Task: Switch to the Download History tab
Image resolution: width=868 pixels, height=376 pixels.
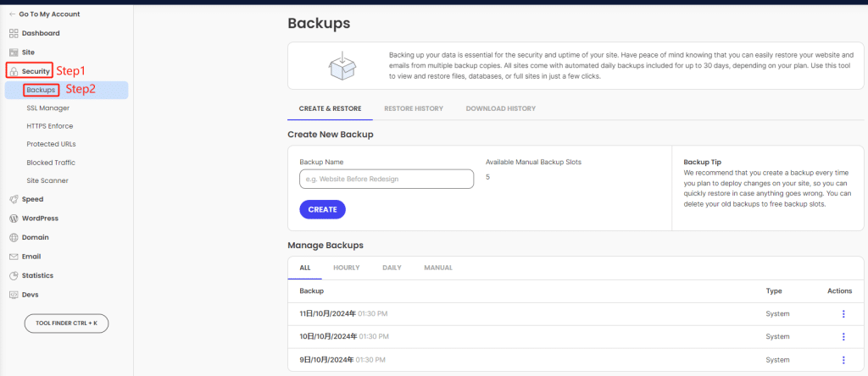Action: (500, 109)
